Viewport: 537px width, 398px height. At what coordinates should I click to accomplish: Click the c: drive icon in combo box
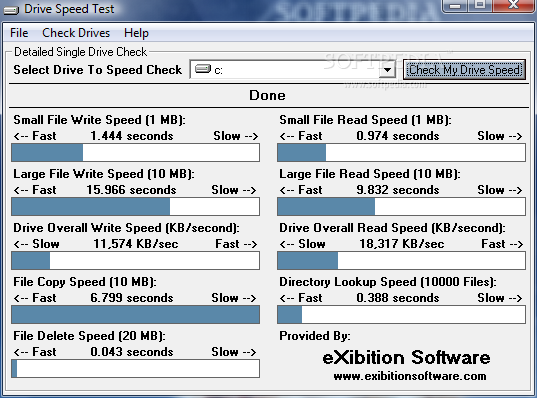[x=203, y=69]
